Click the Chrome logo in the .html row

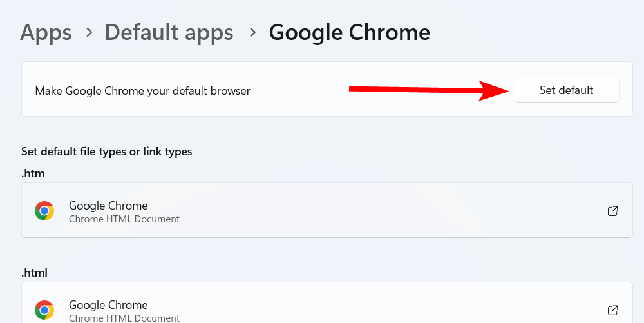pyautogui.click(x=44, y=310)
